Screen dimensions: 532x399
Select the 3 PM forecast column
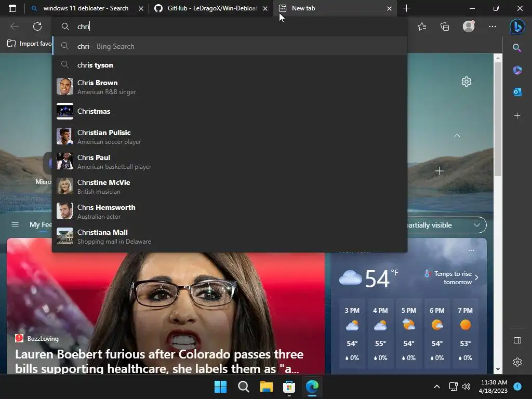point(352,334)
